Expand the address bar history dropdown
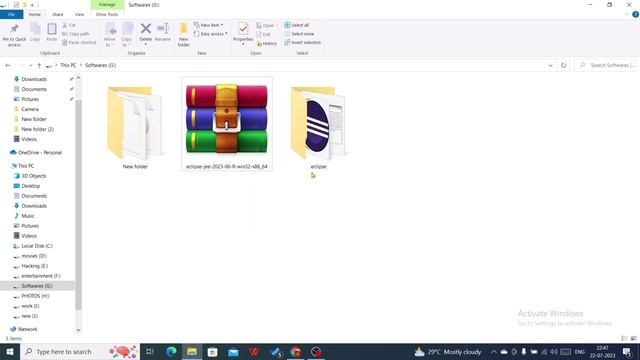Image resolution: width=640 pixels, height=360 pixels. [550, 65]
